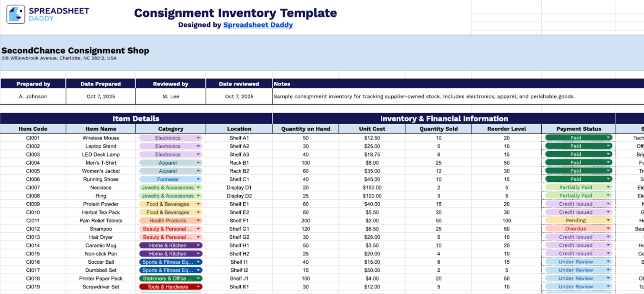Select the Unit Cost cell showing $150.00
644x294 pixels.
[x=372, y=187]
